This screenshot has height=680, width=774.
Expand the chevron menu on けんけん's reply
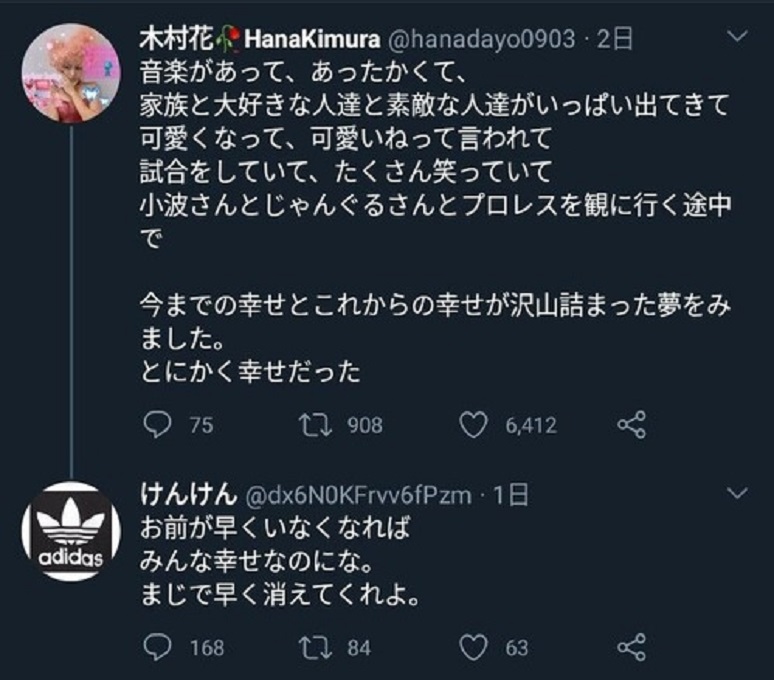[736, 493]
